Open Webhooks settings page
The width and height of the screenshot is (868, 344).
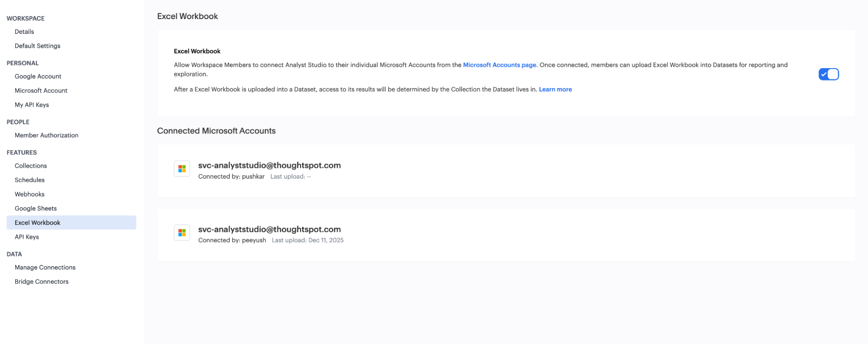30,194
